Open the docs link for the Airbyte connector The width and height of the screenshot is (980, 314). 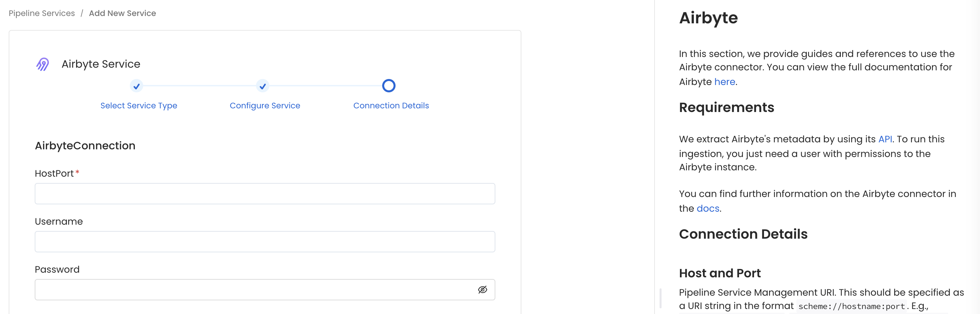[707, 208]
